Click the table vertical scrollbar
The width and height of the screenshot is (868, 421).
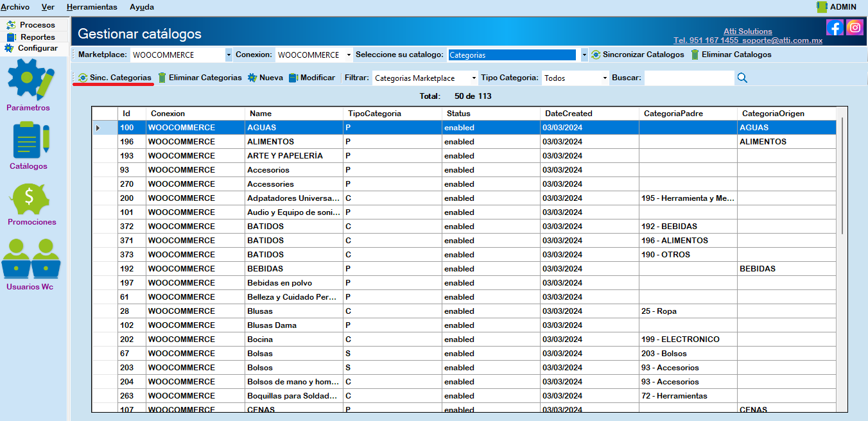click(x=842, y=176)
